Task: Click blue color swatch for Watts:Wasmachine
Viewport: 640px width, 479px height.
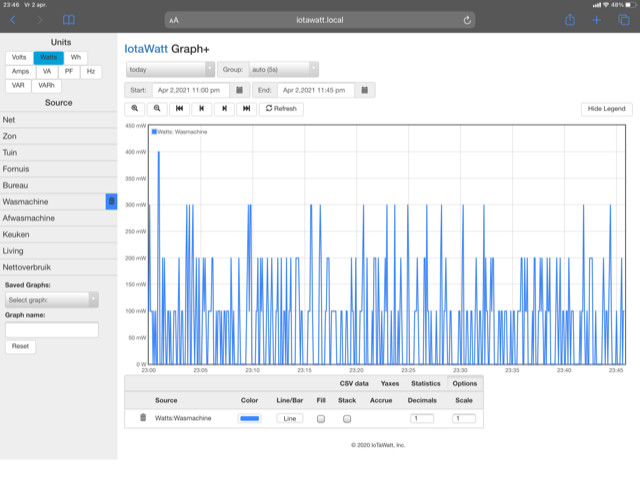Action: click(x=249, y=418)
